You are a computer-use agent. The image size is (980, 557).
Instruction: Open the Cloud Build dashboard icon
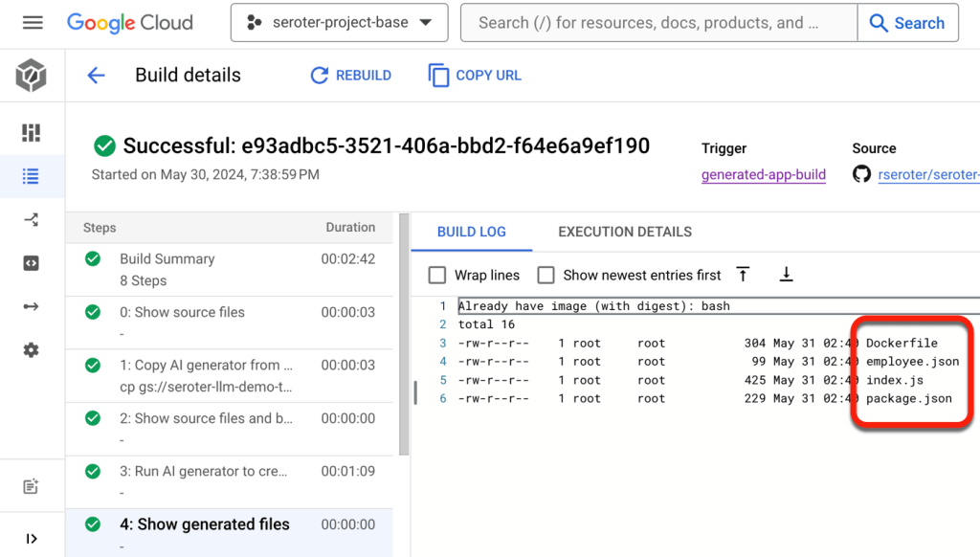pos(32,133)
